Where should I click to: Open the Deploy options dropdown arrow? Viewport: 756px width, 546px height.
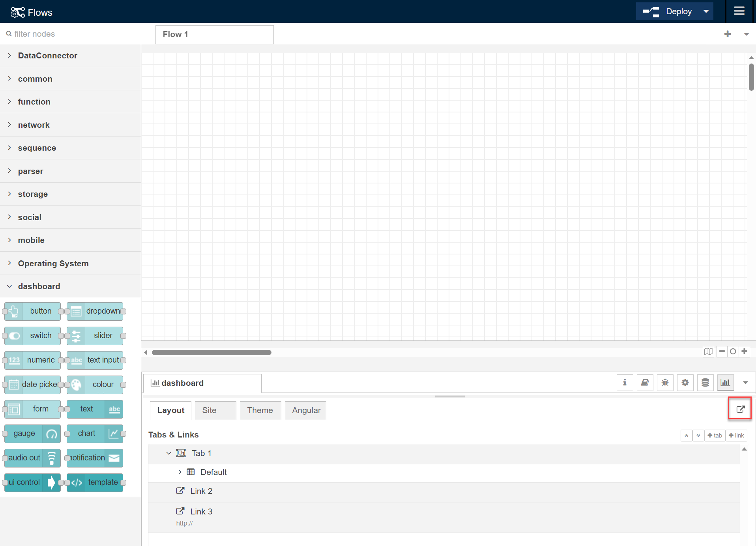click(706, 11)
